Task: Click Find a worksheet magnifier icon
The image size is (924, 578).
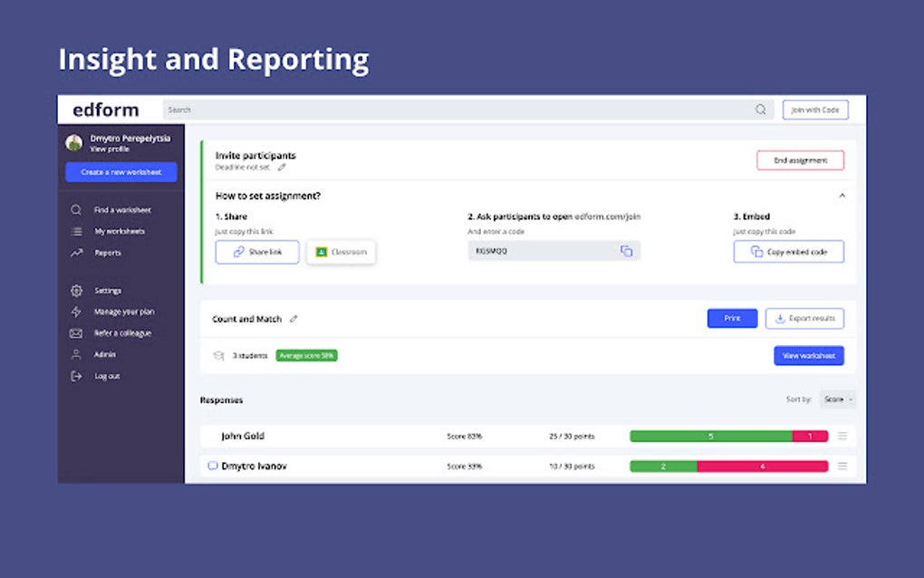Action: (x=76, y=210)
